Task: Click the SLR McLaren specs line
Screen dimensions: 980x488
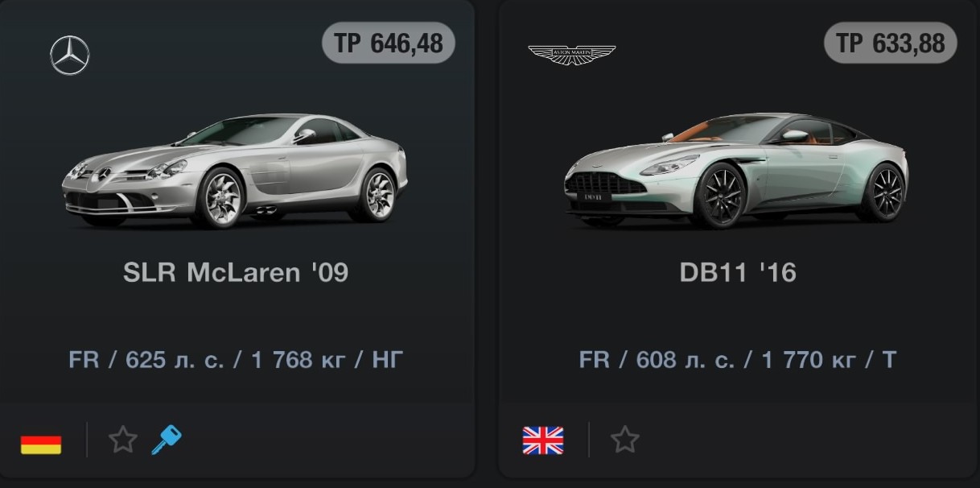Action: coord(236,359)
